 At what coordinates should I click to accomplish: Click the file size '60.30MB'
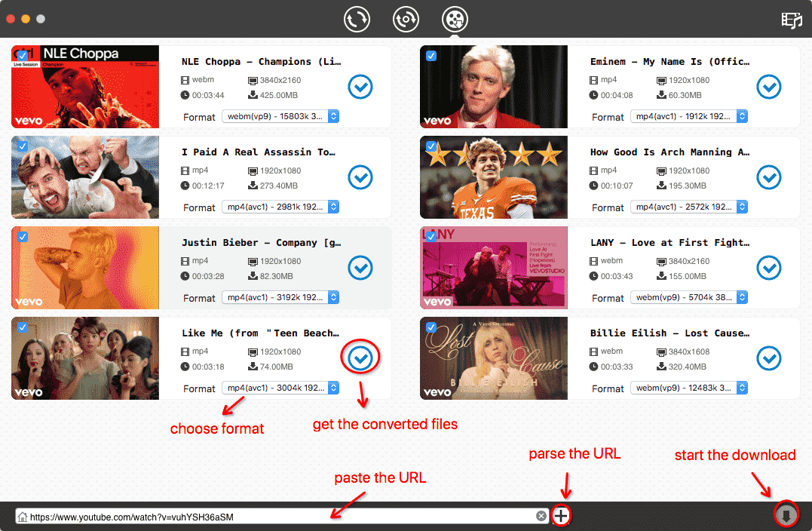(685, 95)
